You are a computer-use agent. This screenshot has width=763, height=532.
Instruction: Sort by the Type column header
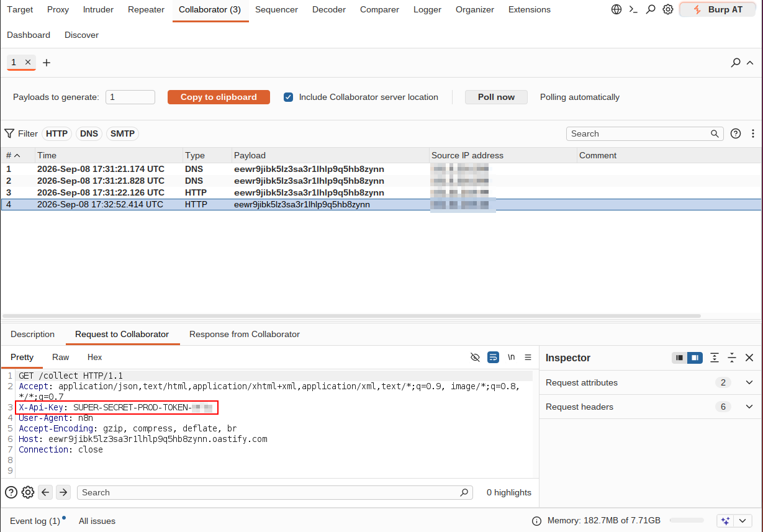pos(207,155)
